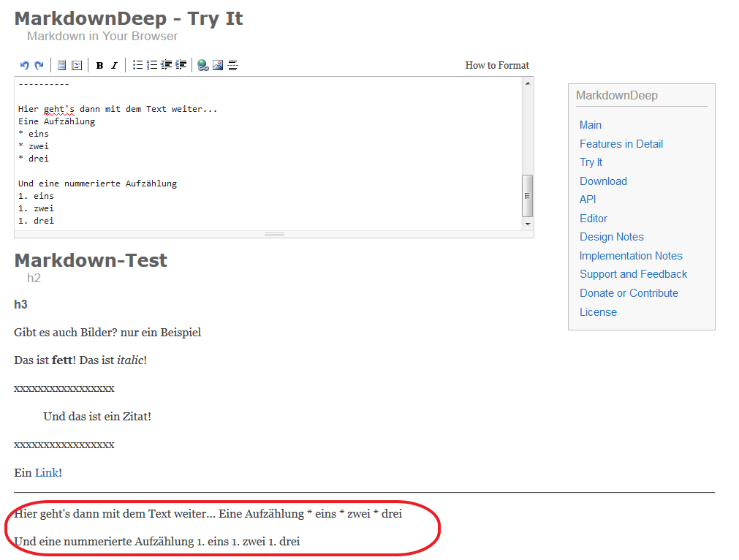This screenshot has height=560, width=739.
Task: Click the Redo arrow icon
Action: tap(39, 65)
